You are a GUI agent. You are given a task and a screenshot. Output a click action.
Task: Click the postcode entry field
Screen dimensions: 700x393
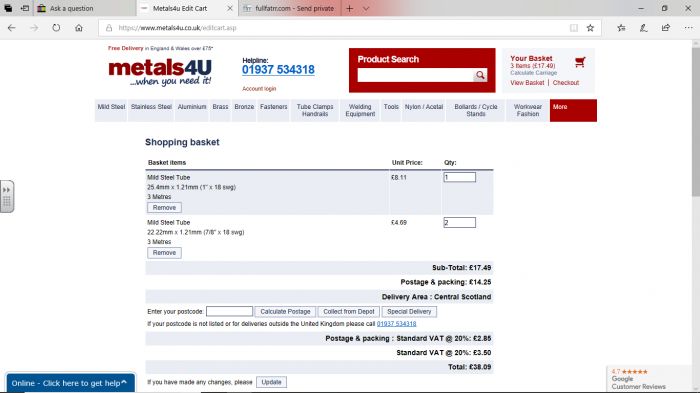229,311
